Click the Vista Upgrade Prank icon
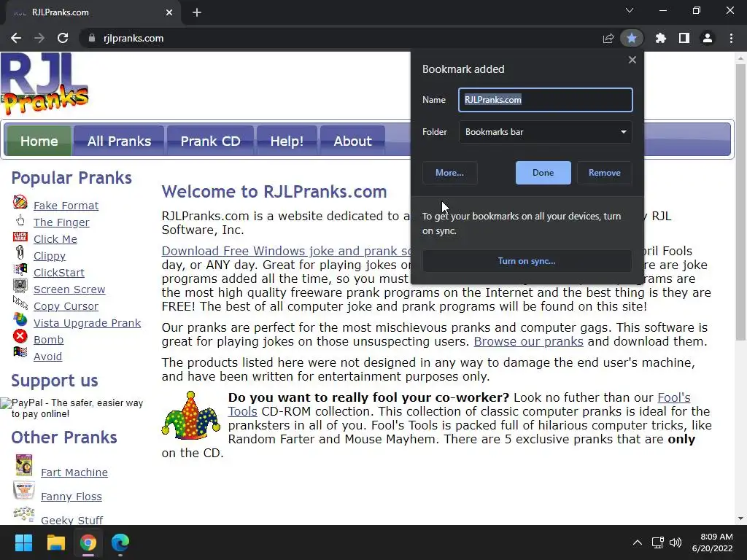Viewport: 747px width, 560px height. [20, 319]
